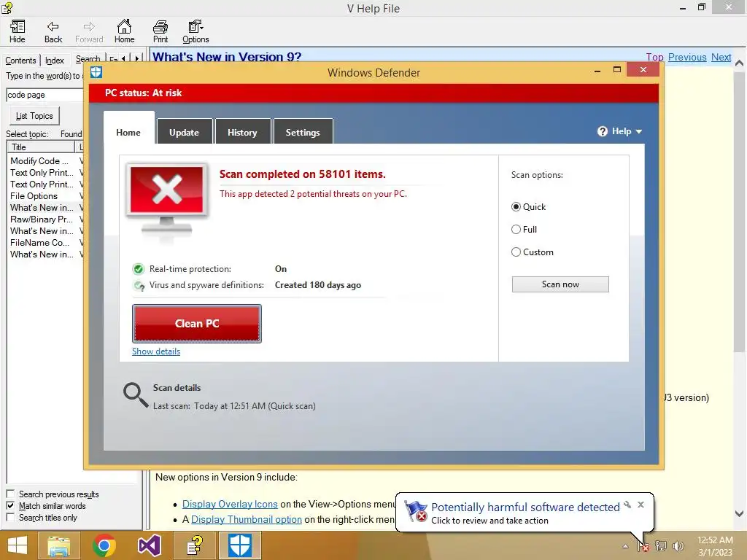The image size is (747, 560).
Task: Select the Modify Code topic row
Action: [39, 161]
